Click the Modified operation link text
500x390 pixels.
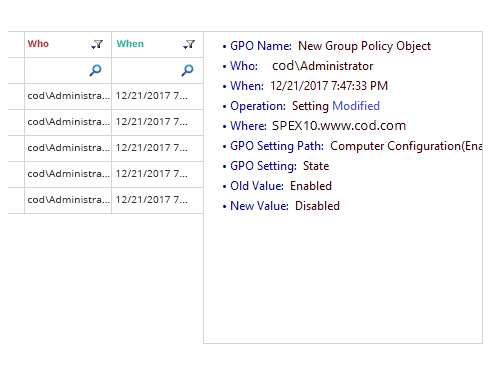(x=356, y=106)
